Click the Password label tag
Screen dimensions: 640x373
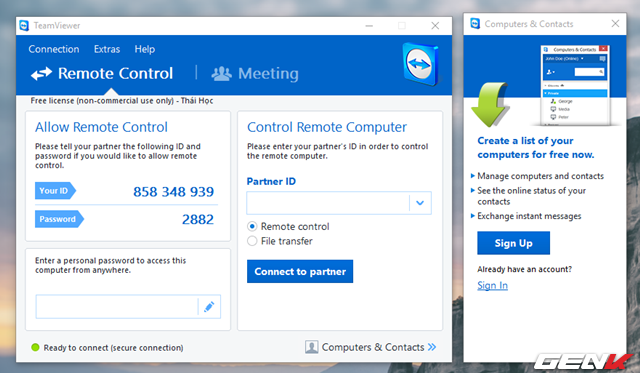59,219
